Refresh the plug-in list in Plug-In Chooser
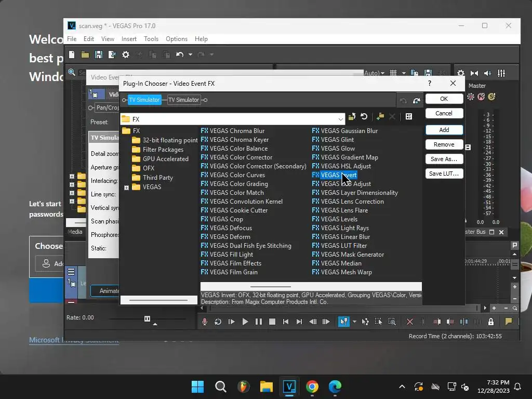The height and width of the screenshot is (399, 532). pyautogui.click(x=364, y=117)
